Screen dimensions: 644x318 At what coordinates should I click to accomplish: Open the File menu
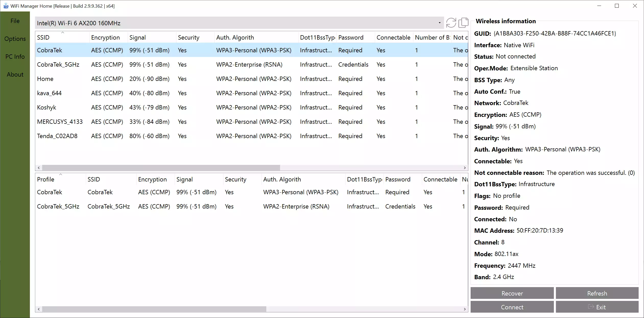coord(15,21)
